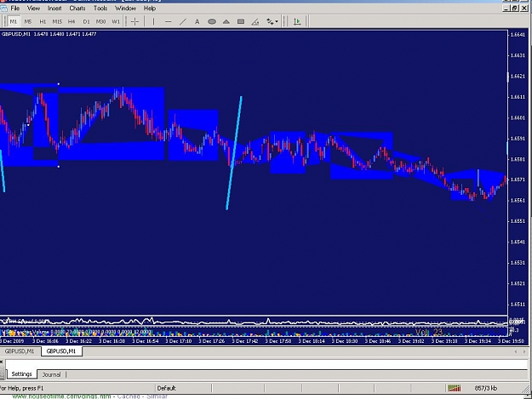Click the 1.6601 price scale label
The height and width of the screenshot is (399, 532).
click(x=518, y=117)
